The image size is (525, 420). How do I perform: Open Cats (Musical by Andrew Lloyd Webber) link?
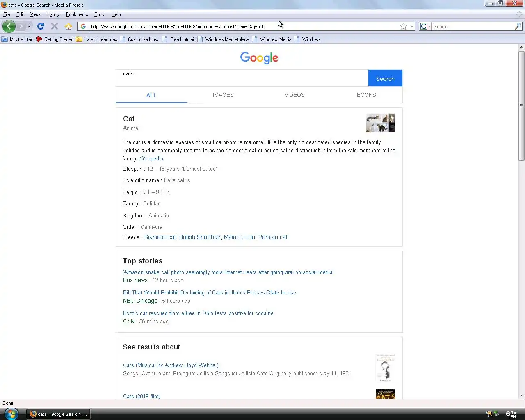click(x=171, y=365)
